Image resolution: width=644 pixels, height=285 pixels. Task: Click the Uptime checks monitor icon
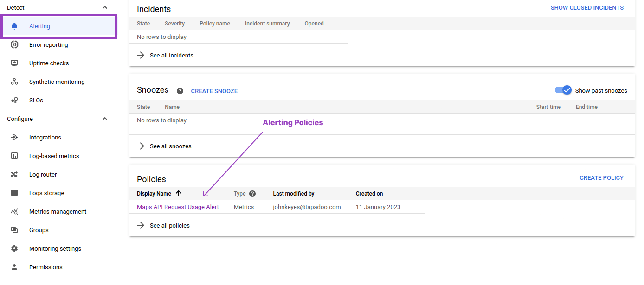[14, 63]
